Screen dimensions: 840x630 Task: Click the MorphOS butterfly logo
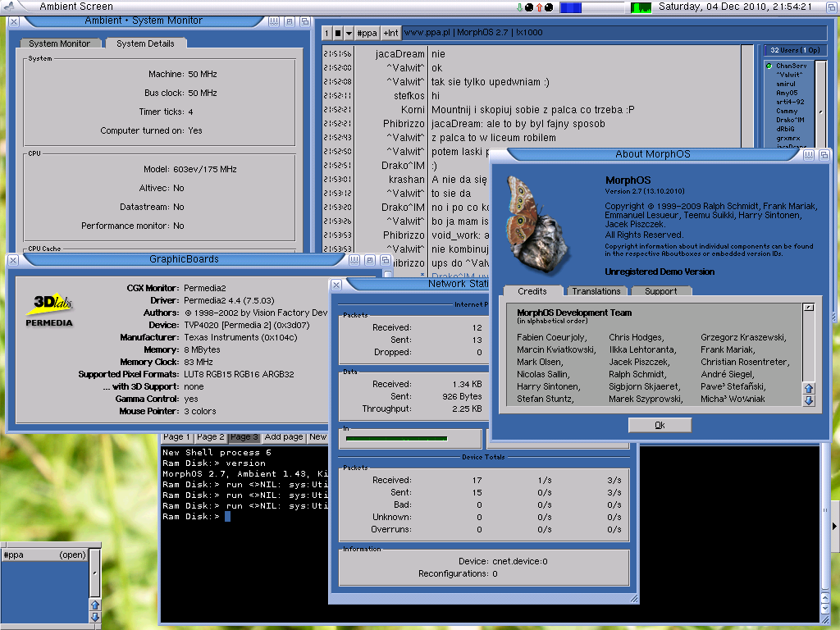tap(536, 225)
